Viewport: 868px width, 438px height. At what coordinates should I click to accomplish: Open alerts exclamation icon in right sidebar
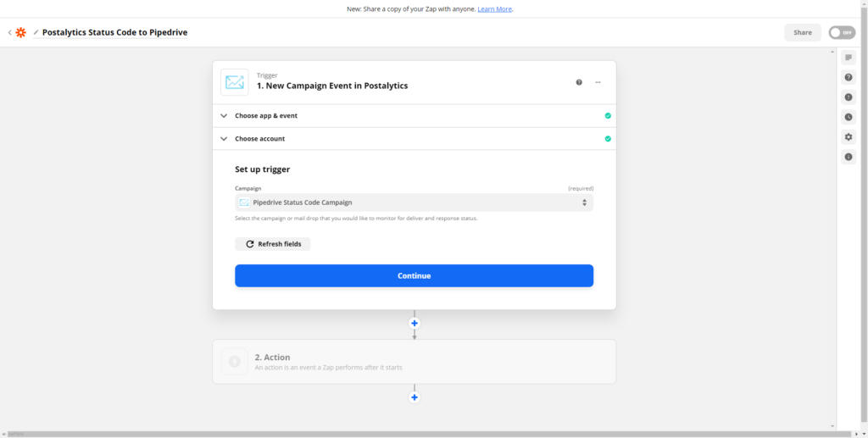point(849,97)
